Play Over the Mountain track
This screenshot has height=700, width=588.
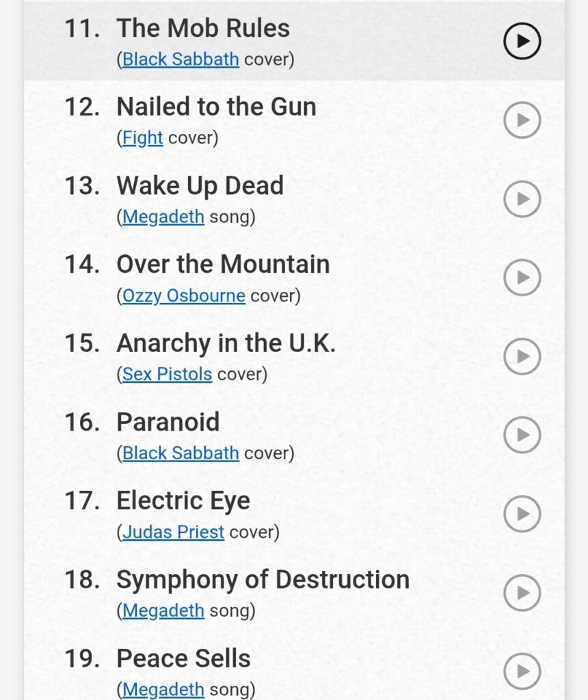coord(522,278)
